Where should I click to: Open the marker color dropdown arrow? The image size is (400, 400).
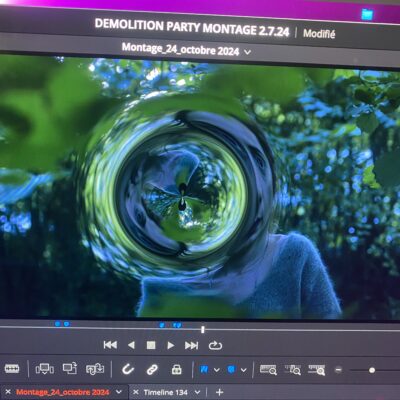(x=244, y=370)
